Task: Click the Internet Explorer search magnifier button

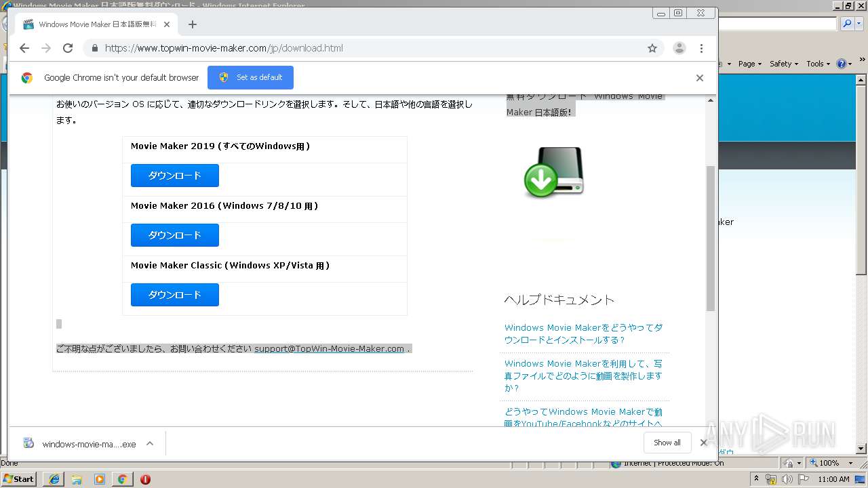Action: (x=846, y=24)
